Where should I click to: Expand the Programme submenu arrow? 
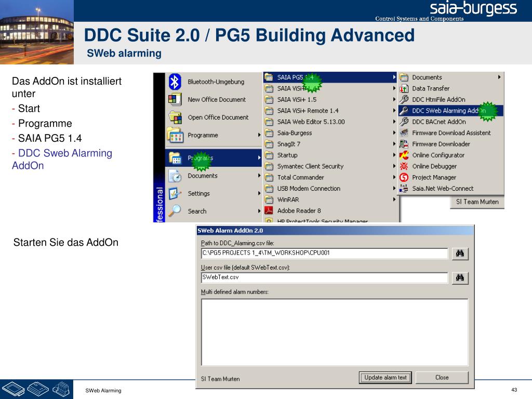259,135
